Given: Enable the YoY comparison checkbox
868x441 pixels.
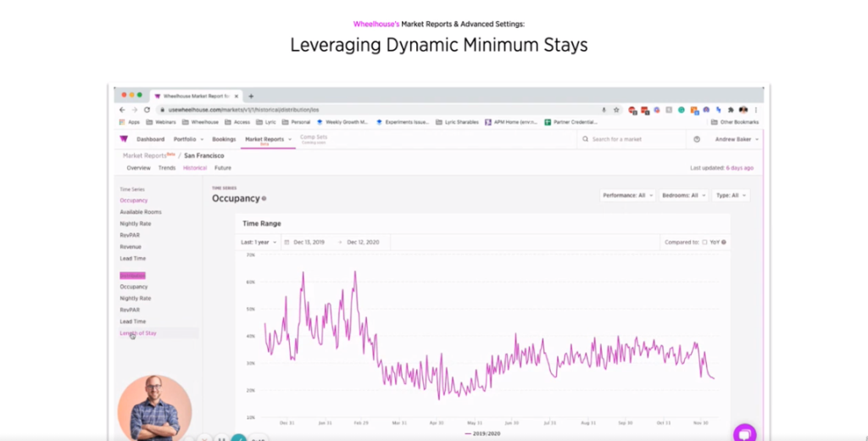Looking at the screenshot, I should (x=704, y=242).
